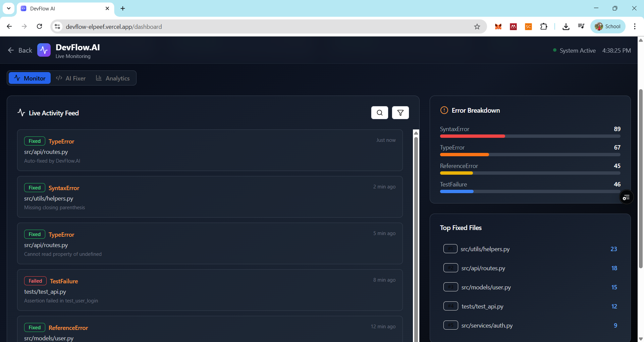
Task: Click the 4:38:25 PM clock display
Action: coord(616,51)
